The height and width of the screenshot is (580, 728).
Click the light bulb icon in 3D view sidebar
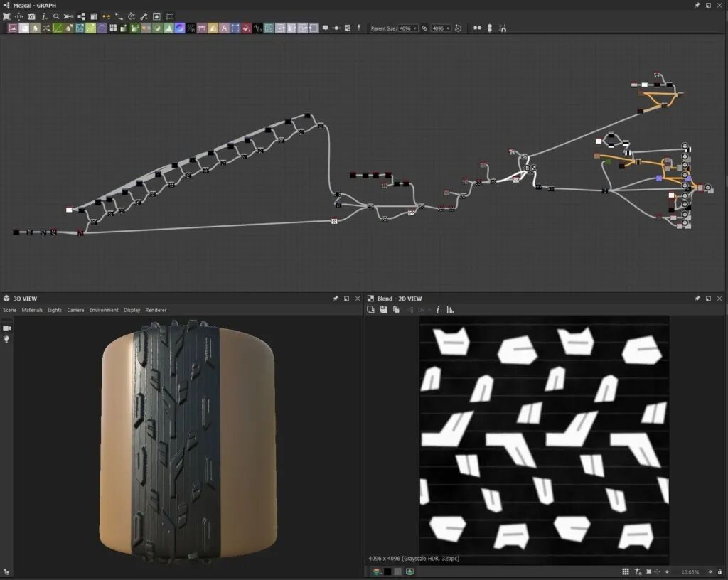(x=6, y=339)
